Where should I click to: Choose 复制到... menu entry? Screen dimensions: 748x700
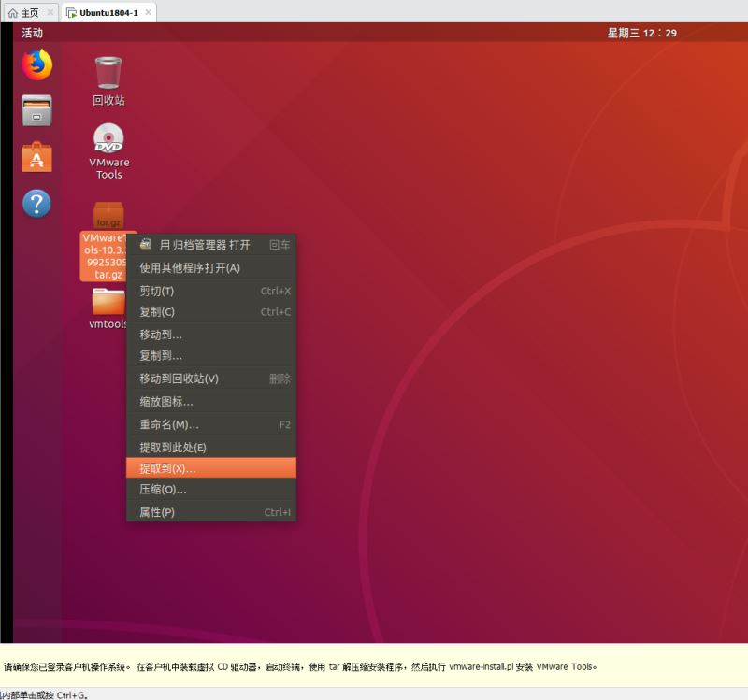(x=211, y=356)
